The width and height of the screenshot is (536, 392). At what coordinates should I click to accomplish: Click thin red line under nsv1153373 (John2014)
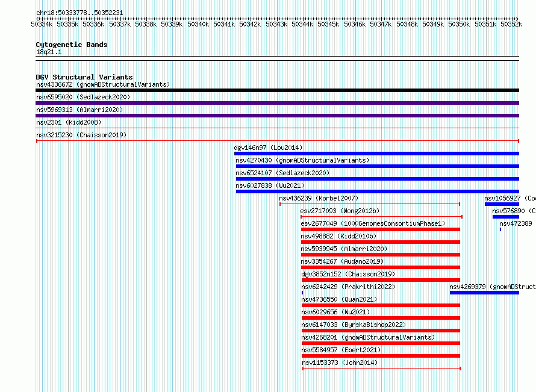[x=381, y=369]
